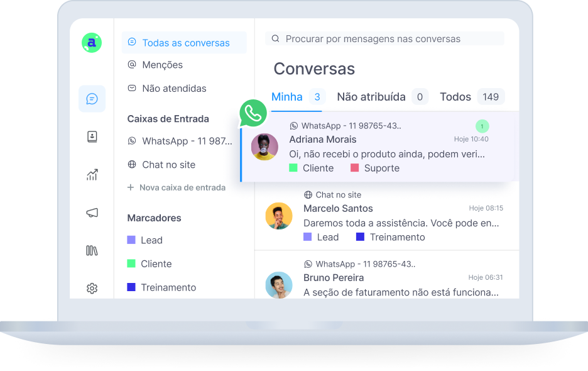Open the campaigns megaphone icon

tap(92, 213)
